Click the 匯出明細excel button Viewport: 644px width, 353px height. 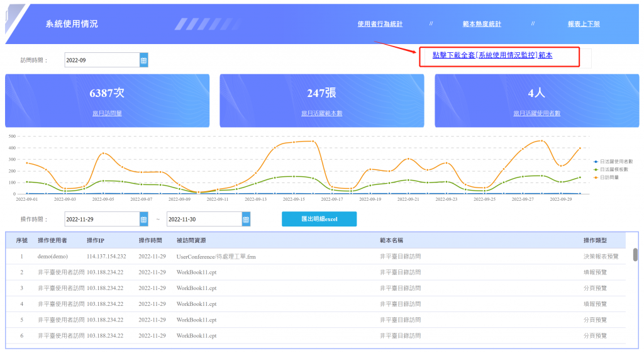click(319, 219)
